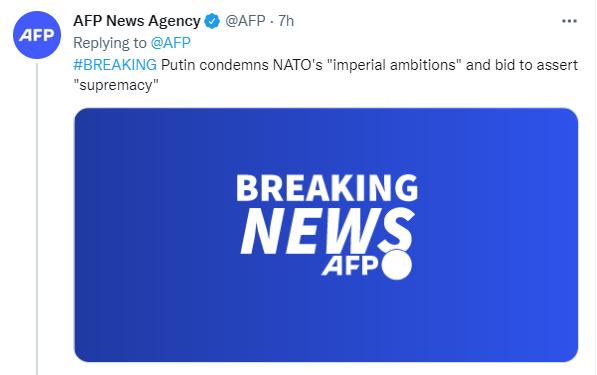597x375 pixels.
Task: Click the blue image background near its left edge
Action: tap(114, 235)
